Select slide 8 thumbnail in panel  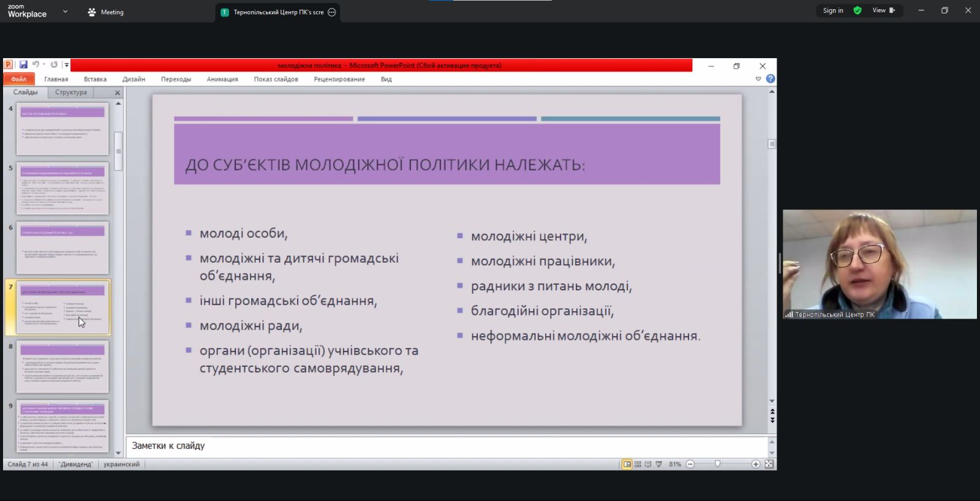coord(62,367)
